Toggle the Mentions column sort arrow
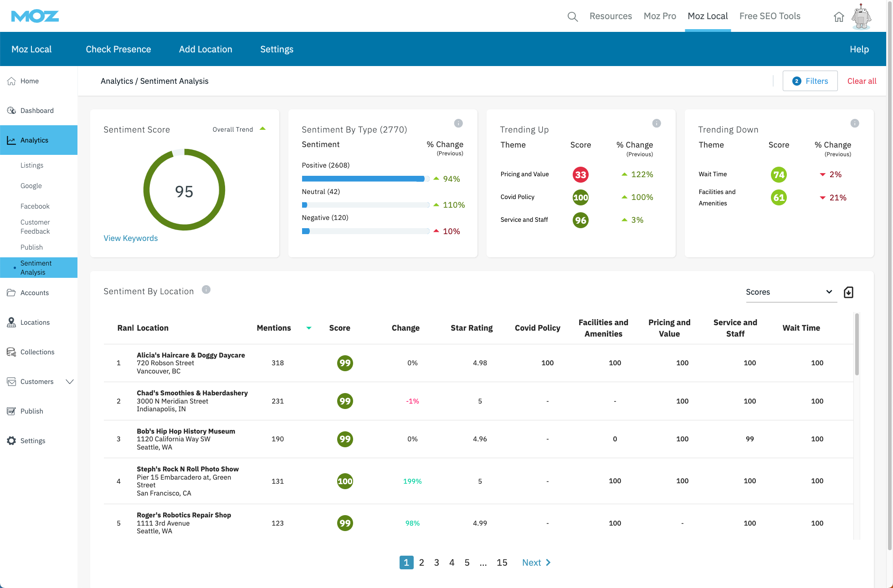 pyautogui.click(x=309, y=328)
